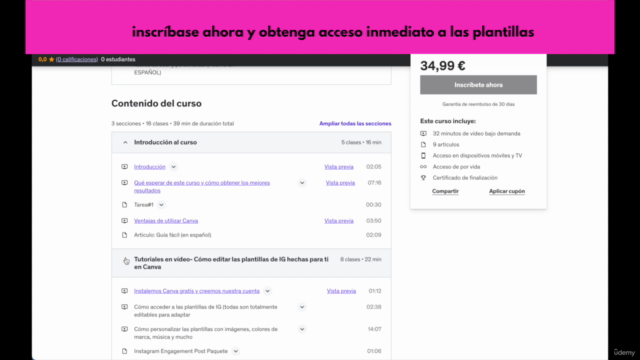Click the star rating icon in the header
Viewport: 640px width, 360px height.
pyautogui.click(x=51, y=59)
